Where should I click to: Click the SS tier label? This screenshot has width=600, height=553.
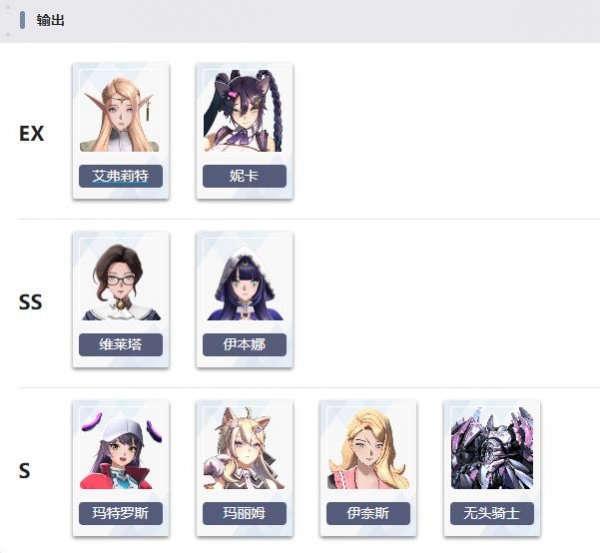tap(30, 302)
